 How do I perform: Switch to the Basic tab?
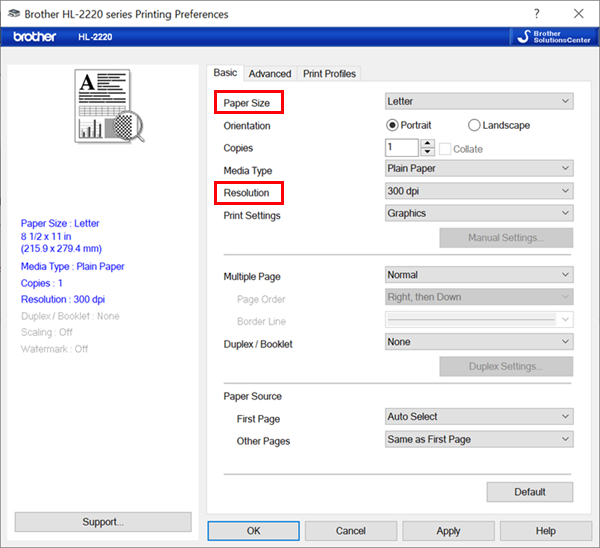pyautogui.click(x=225, y=73)
